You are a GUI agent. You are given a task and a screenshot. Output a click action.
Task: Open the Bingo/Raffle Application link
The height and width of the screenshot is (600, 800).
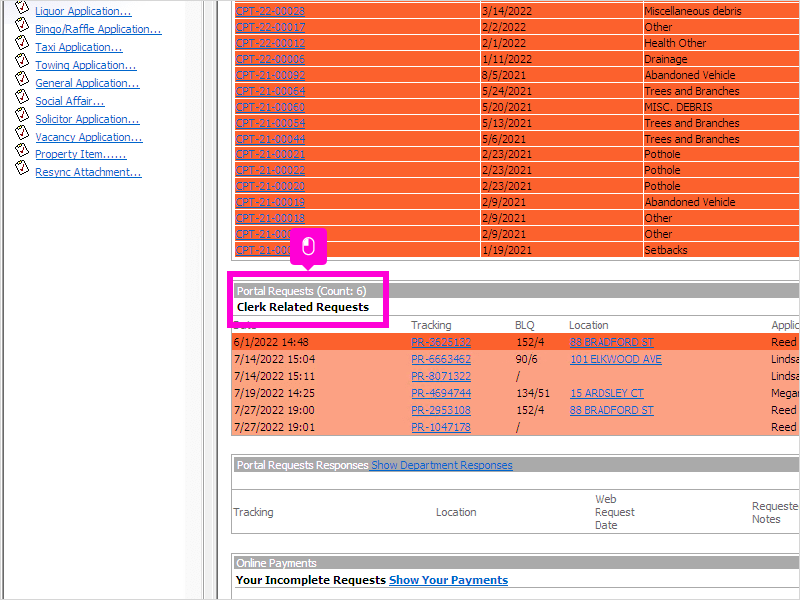98,29
